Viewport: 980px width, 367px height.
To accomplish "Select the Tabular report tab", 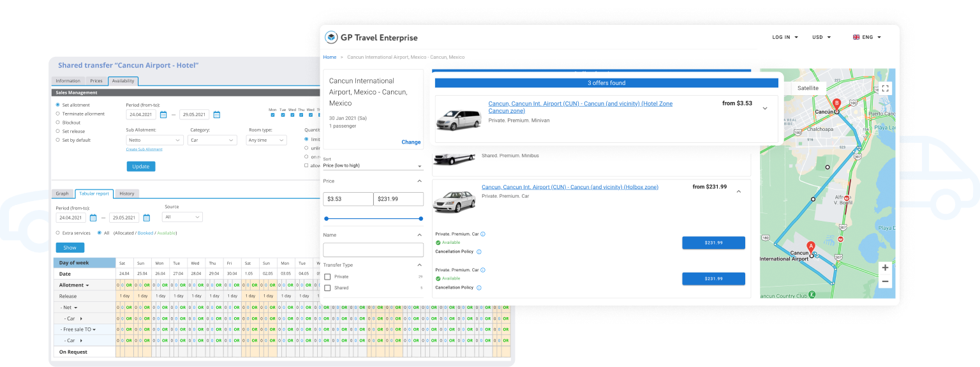I will pyautogui.click(x=94, y=193).
